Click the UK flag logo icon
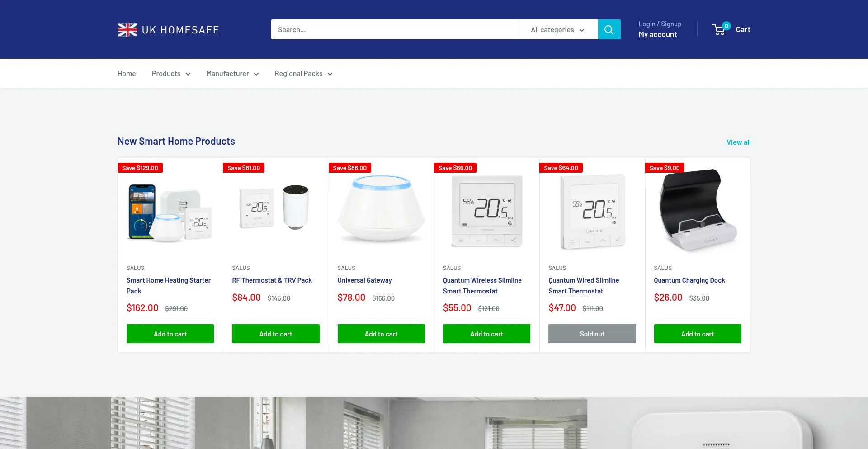The height and width of the screenshot is (449, 868). (127, 30)
